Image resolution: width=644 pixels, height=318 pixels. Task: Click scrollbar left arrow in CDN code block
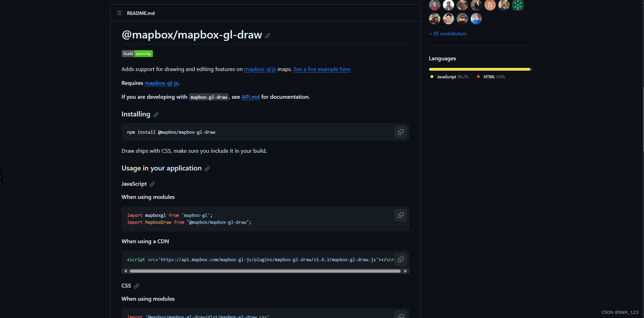[x=125, y=271]
